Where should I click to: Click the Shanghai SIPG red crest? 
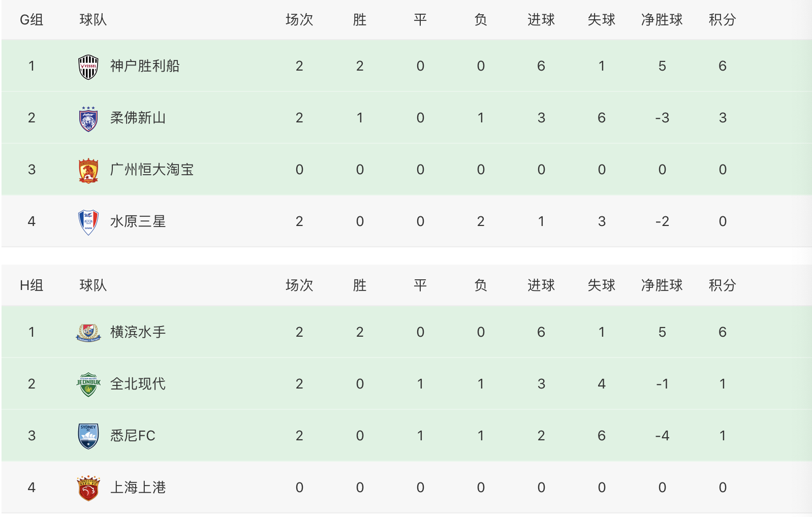tap(88, 488)
